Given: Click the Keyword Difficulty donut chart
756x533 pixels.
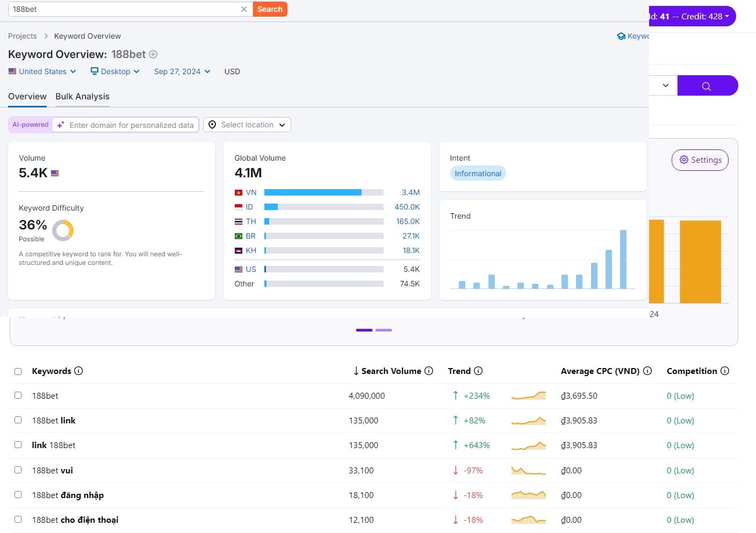Looking at the screenshot, I should pyautogui.click(x=63, y=230).
